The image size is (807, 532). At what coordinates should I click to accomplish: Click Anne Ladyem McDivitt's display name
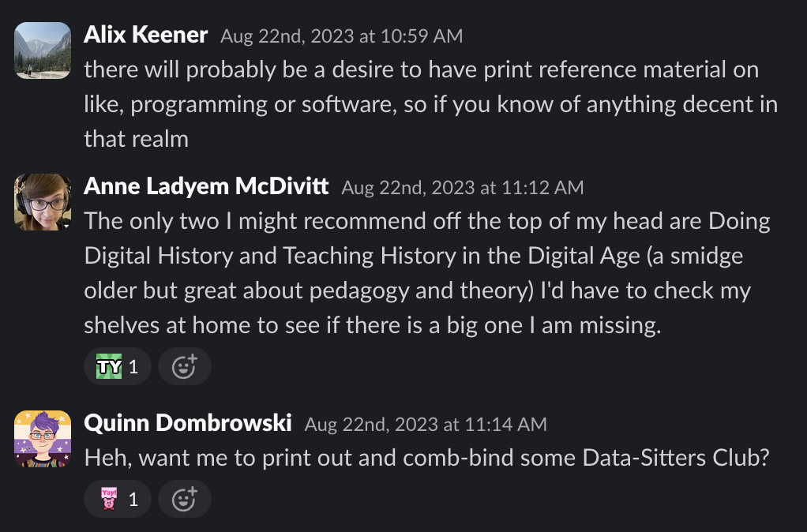click(x=205, y=186)
